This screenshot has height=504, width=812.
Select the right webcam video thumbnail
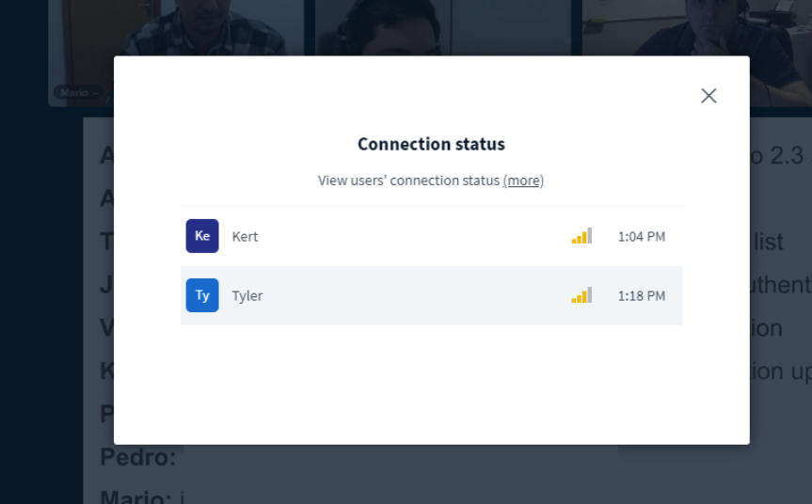(x=697, y=27)
